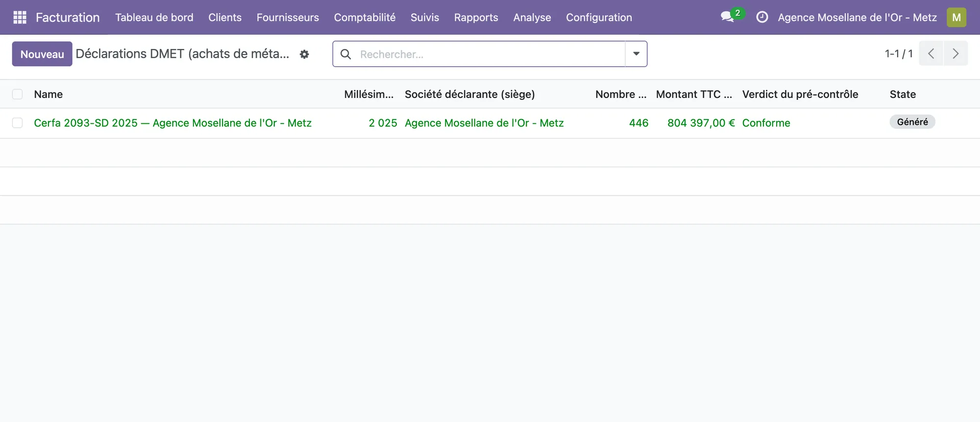Screen dimensions: 980x422
Task: Open the Configuration menu
Action: (599, 18)
